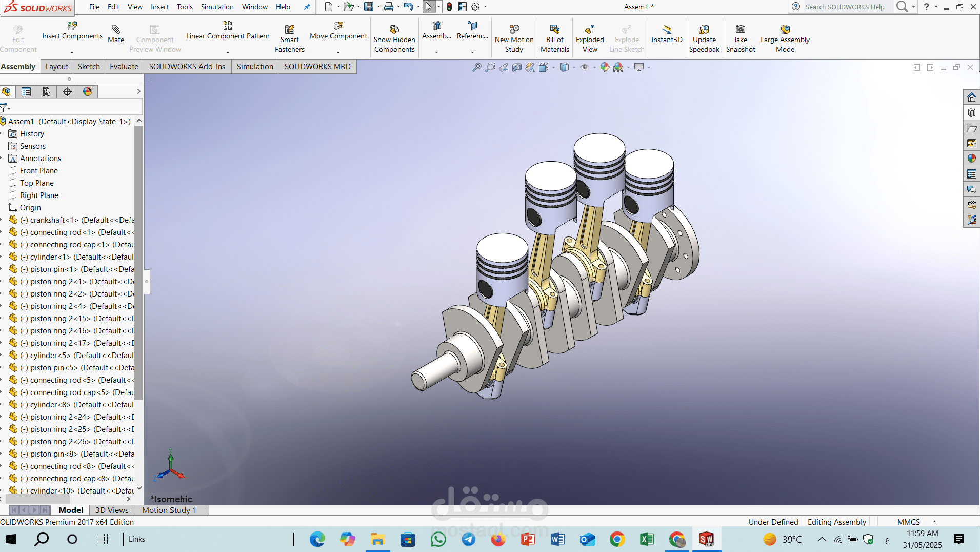980x552 pixels.
Task: Open the Insert menu
Action: [x=159, y=7]
